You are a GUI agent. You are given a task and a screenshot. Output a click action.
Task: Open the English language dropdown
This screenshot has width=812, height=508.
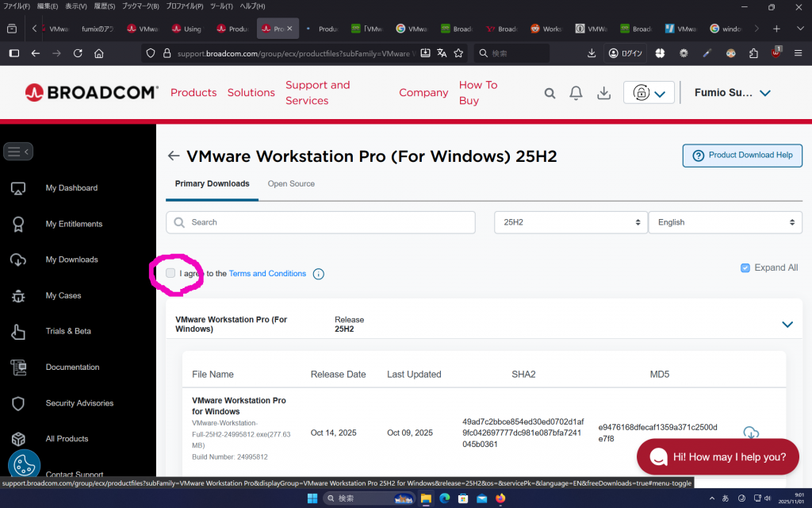pos(725,222)
